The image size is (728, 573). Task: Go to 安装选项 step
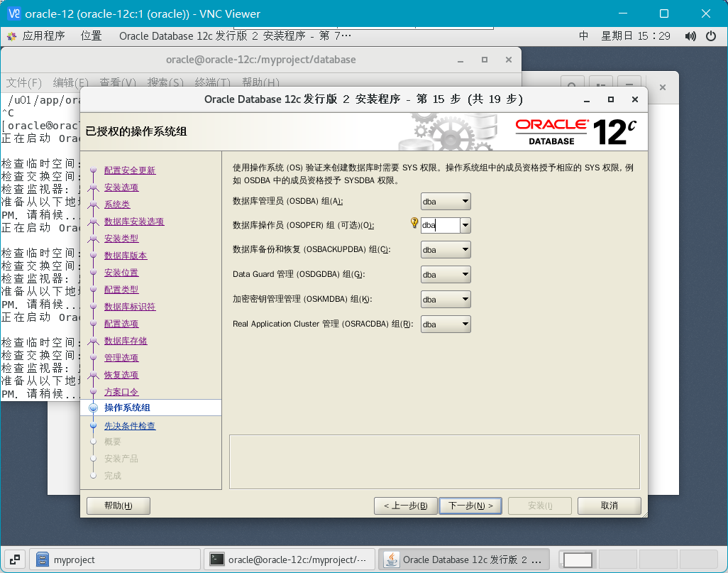pyautogui.click(x=121, y=187)
